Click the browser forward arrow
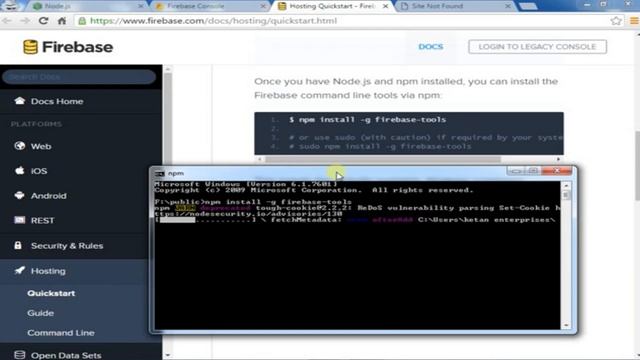Image resolution: width=640 pixels, height=360 pixels. click(x=25, y=21)
